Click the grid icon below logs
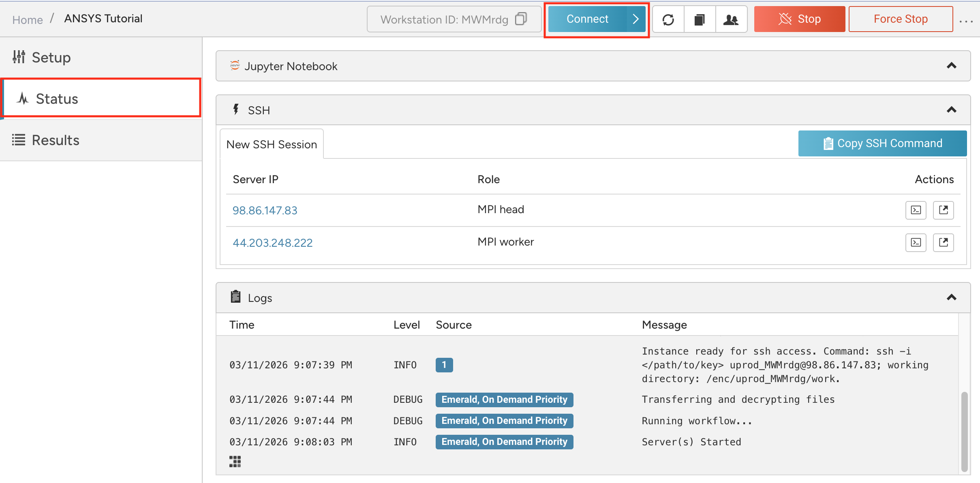Image resolution: width=980 pixels, height=483 pixels. [235, 461]
